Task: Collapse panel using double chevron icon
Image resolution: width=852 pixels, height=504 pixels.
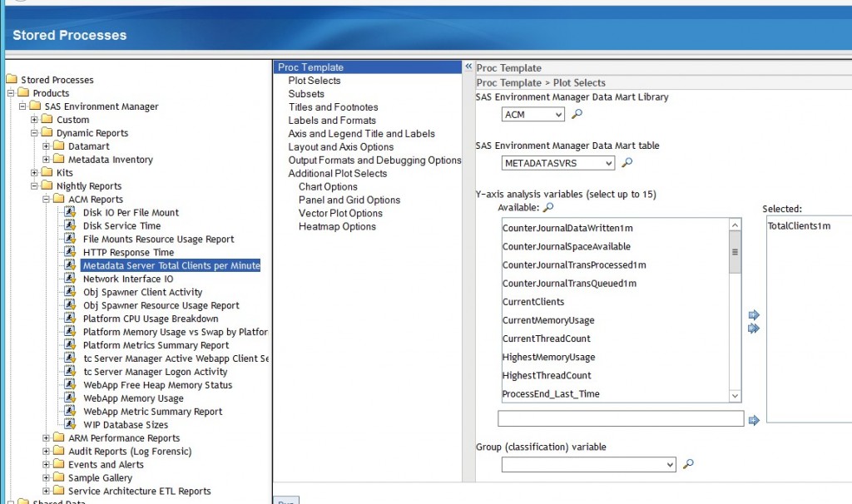Action: point(468,67)
